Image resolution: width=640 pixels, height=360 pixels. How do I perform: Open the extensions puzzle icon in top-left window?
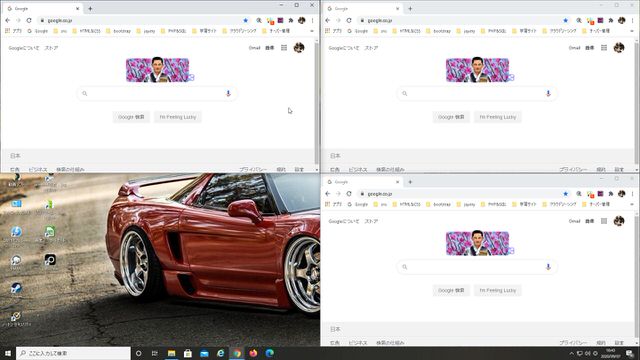[291, 20]
